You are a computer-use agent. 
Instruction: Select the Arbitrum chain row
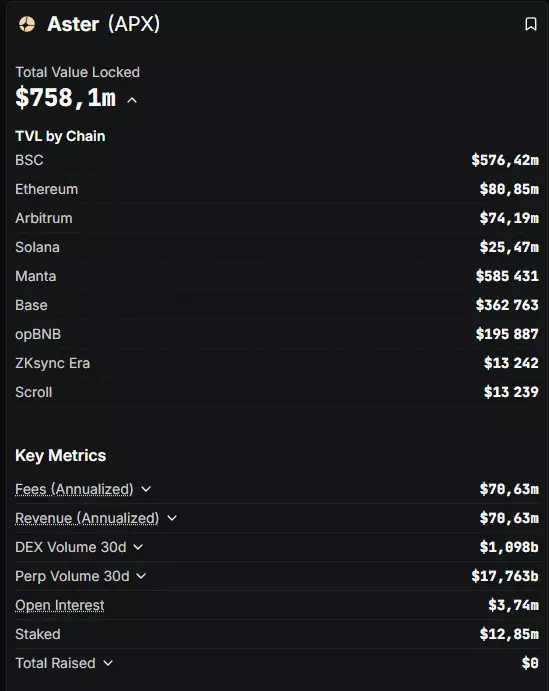[x=277, y=218]
